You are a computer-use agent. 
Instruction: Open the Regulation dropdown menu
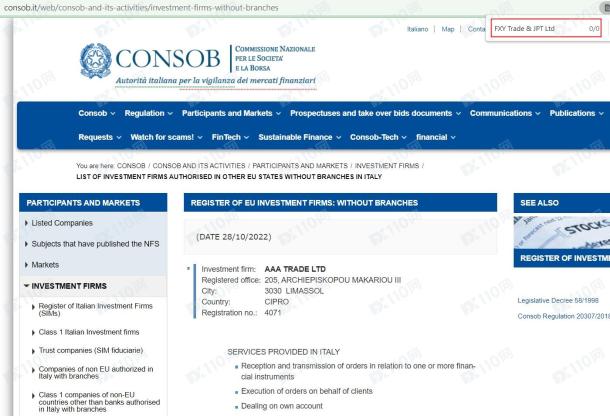coord(148,113)
